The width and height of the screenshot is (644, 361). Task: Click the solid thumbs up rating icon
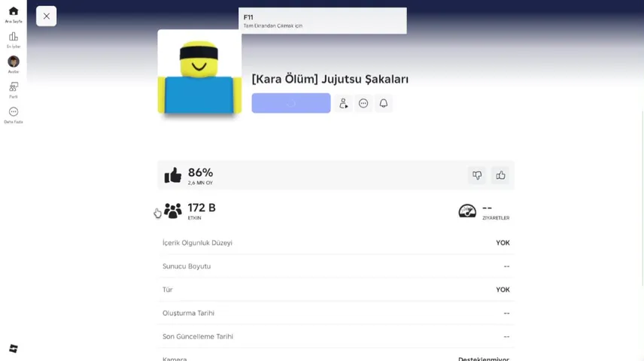click(x=173, y=175)
